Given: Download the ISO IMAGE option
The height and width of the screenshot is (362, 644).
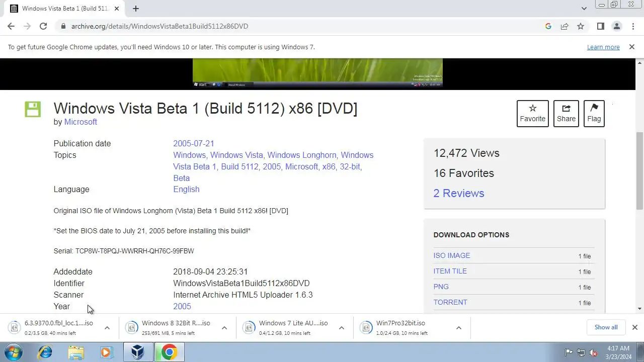Looking at the screenshot, I should pyautogui.click(x=452, y=255).
